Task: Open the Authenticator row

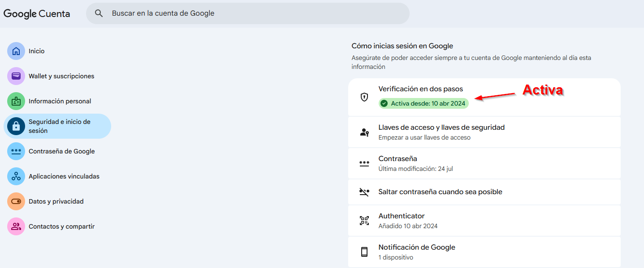Action: [x=484, y=221]
